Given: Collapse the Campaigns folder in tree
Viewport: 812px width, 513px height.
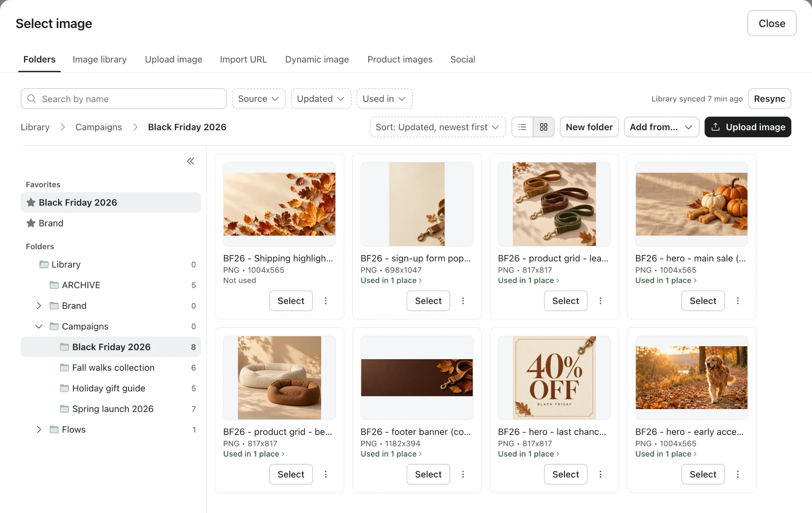Looking at the screenshot, I should point(39,326).
